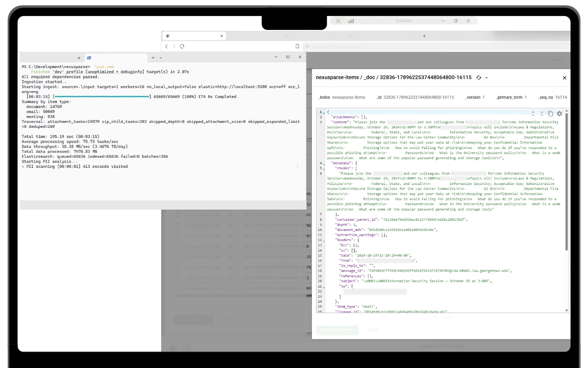Reload the page in the browser toolbar
588x368 pixels.
(x=182, y=46)
